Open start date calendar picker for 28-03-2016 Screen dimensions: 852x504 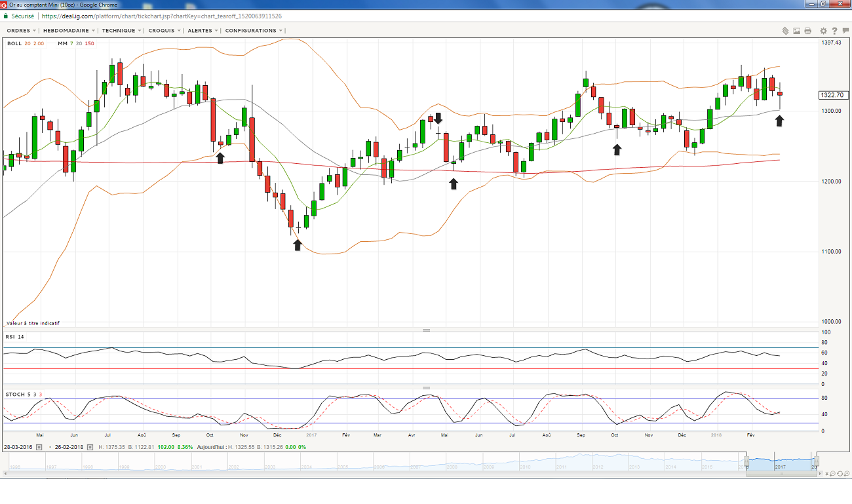click(39, 447)
